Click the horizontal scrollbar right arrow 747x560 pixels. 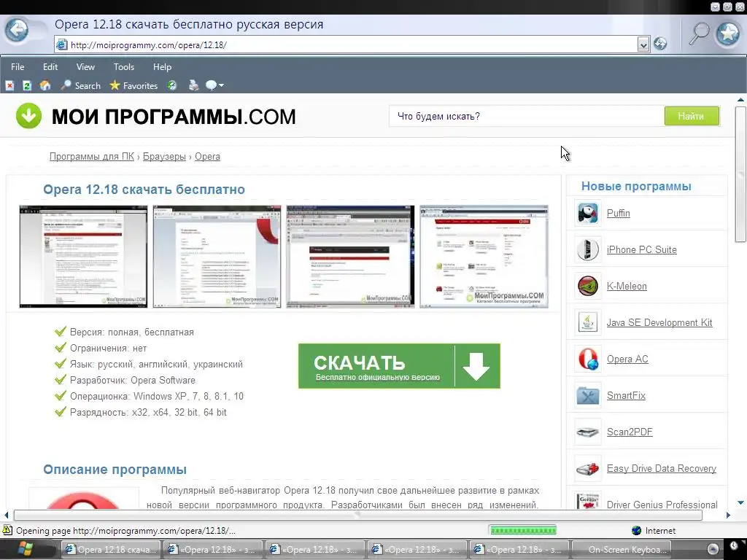pos(727,515)
